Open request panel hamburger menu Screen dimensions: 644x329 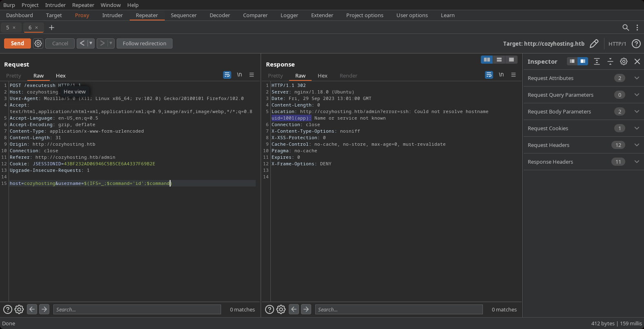pyautogui.click(x=252, y=75)
